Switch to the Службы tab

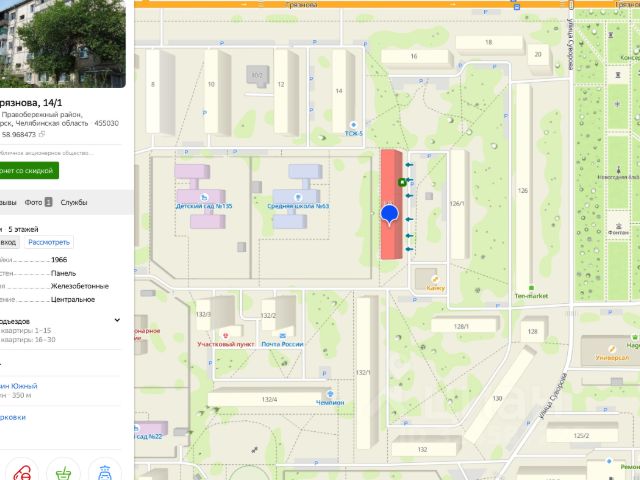[74, 202]
